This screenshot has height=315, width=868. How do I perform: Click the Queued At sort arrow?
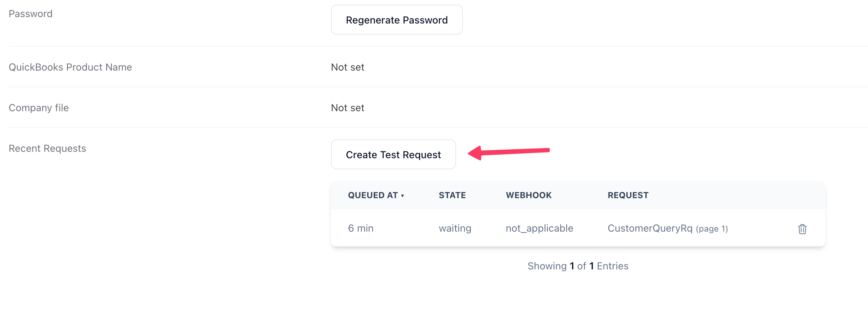coord(402,196)
